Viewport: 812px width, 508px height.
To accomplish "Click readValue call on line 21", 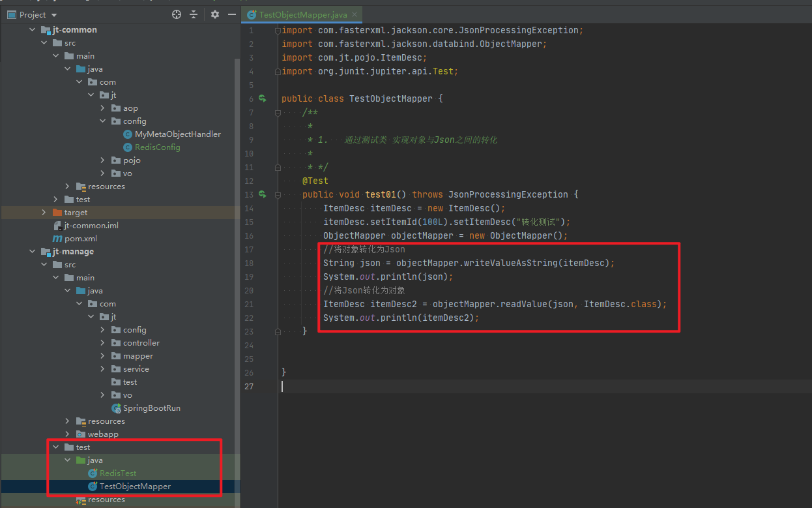I will click(x=524, y=304).
